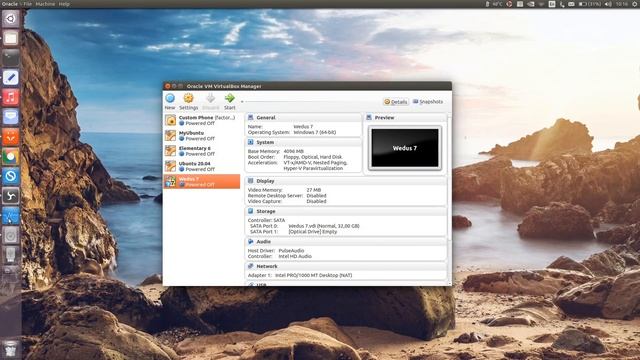Click the Wedus 7.vdi SATA Port 0 entry
This screenshot has height=360, width=640.
tap(324, 226)
